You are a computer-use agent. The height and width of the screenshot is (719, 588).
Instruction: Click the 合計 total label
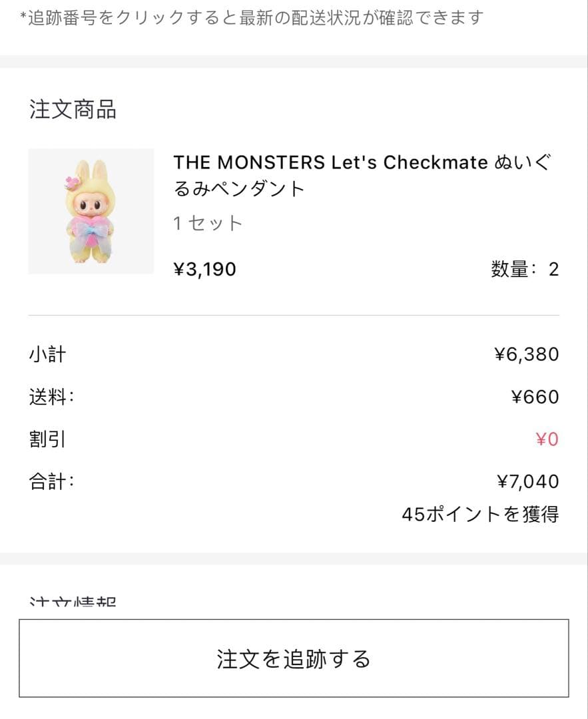[x=51, y=481]
